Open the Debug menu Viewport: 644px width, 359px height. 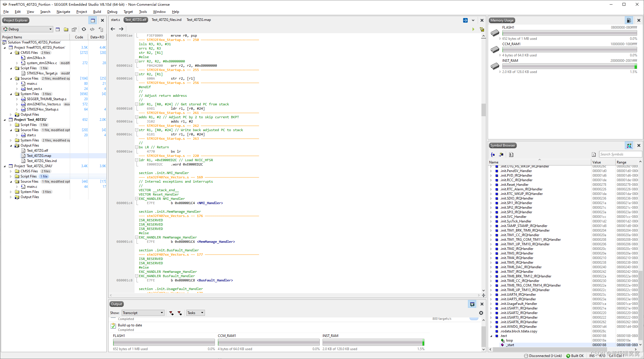(112, 12)
